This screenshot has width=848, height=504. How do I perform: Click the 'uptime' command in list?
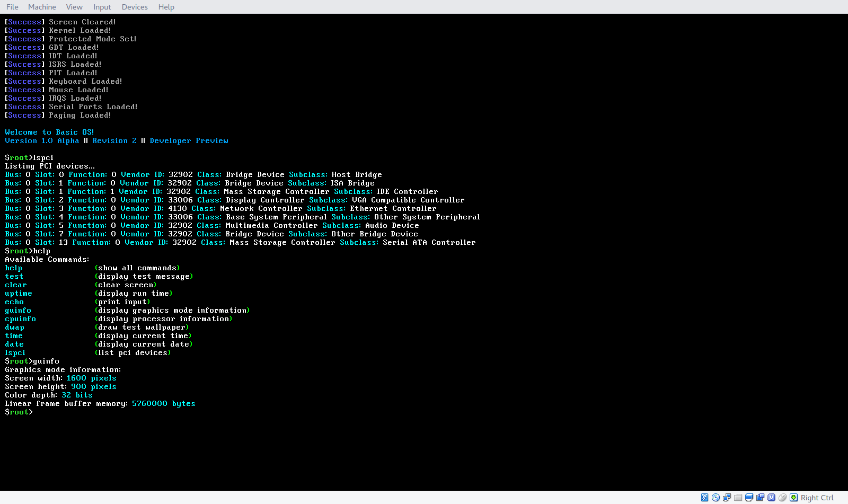(x=19, y=293)
